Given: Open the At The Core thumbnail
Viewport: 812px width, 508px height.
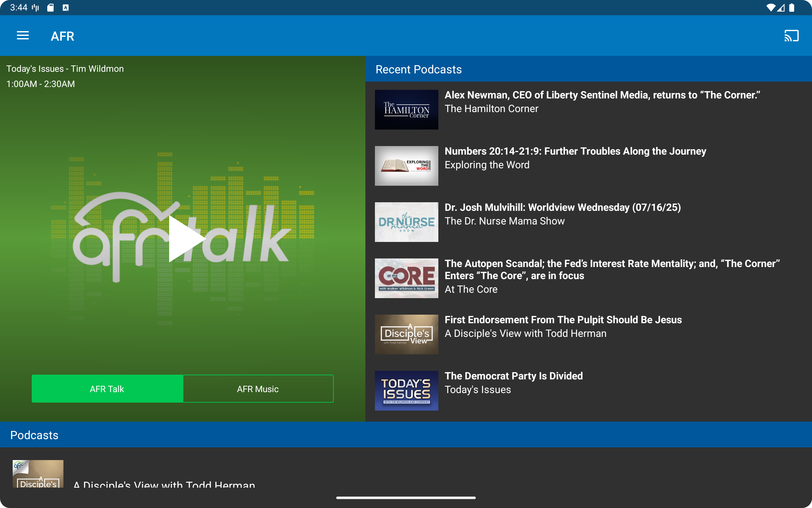Looking at the screenshot, I should point(406,278).
